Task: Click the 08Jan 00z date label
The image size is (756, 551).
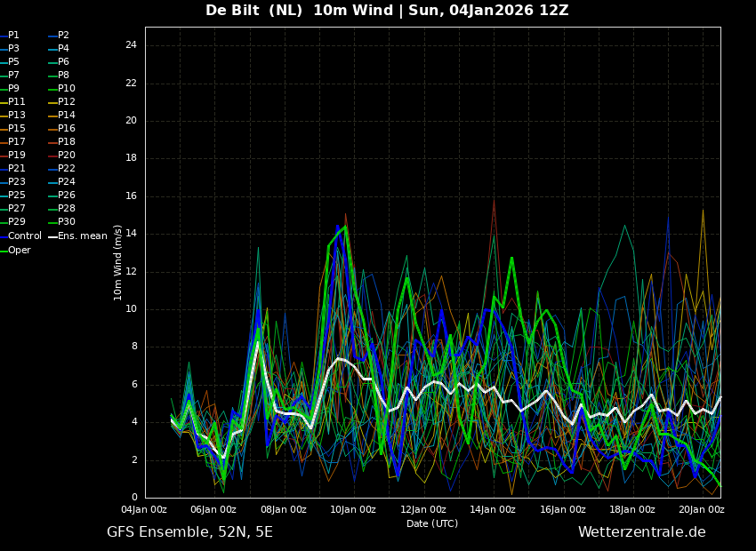Action: tap(283, 510)
